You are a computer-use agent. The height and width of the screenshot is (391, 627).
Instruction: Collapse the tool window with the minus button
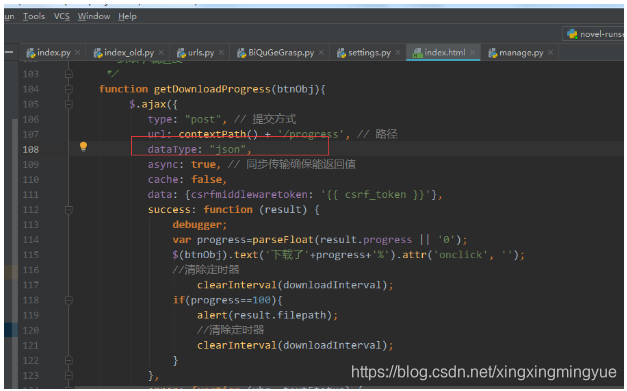pyautogui.click(x=9, y=52)
